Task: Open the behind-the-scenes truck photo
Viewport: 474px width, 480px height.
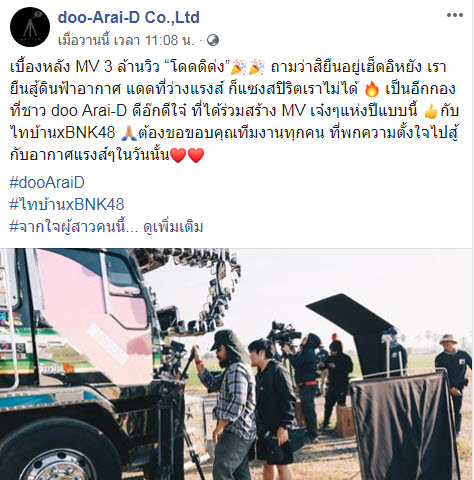Action: 237,364
